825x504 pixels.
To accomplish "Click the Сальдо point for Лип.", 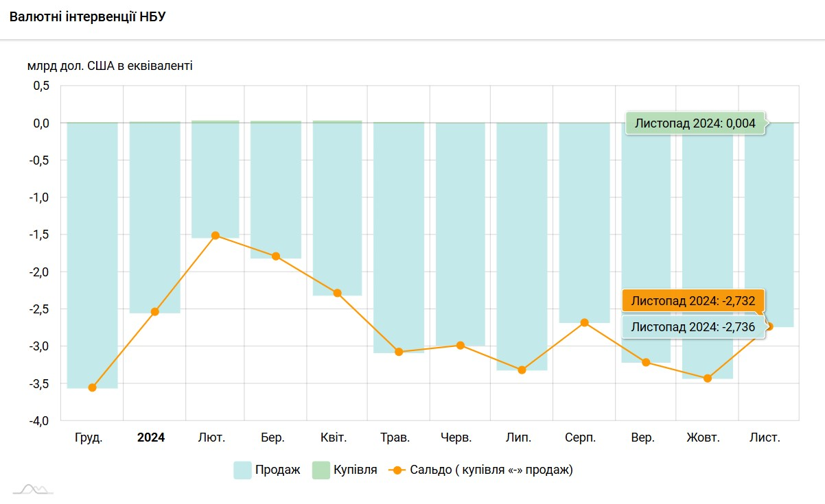I will 522,370.
